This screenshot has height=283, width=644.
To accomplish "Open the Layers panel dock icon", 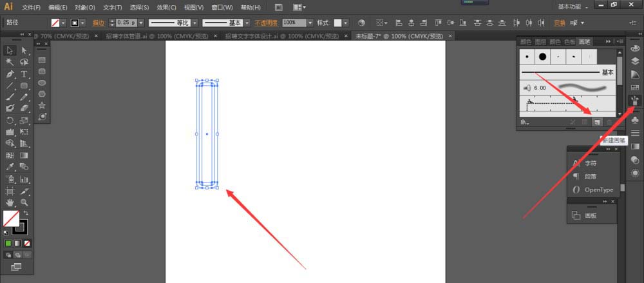I will [x=635, y=61].
